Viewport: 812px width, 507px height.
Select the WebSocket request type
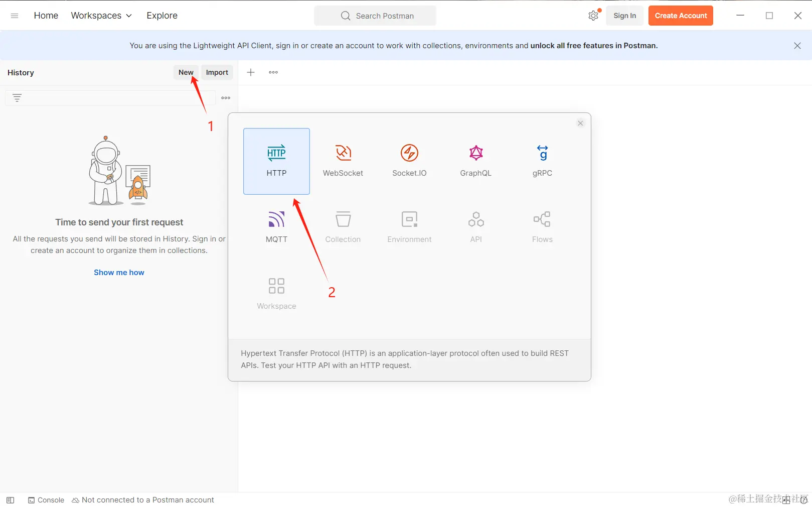click(x=343, y=161)
